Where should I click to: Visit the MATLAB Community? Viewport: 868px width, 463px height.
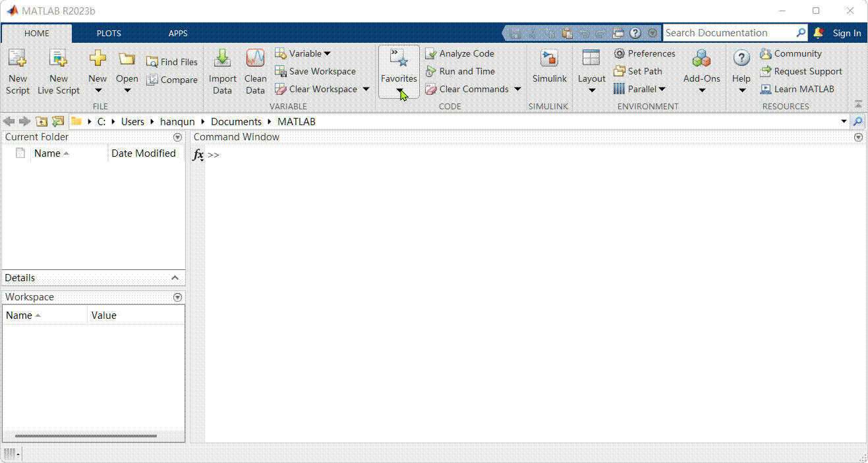point(791,53)
